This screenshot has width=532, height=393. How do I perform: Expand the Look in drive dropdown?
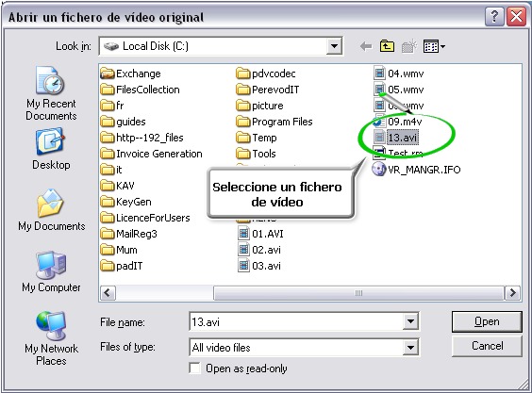pos(334,46)
